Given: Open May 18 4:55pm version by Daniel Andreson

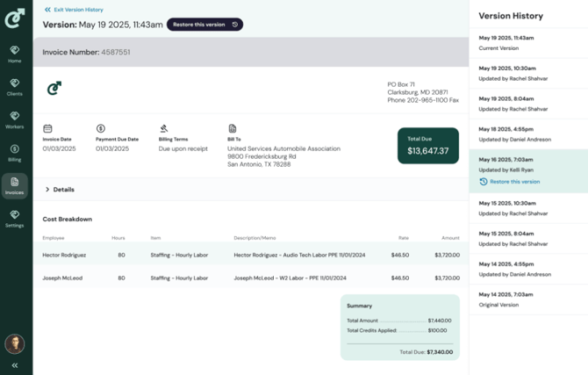Looking at the screenshot, I should tap(527, 133).
